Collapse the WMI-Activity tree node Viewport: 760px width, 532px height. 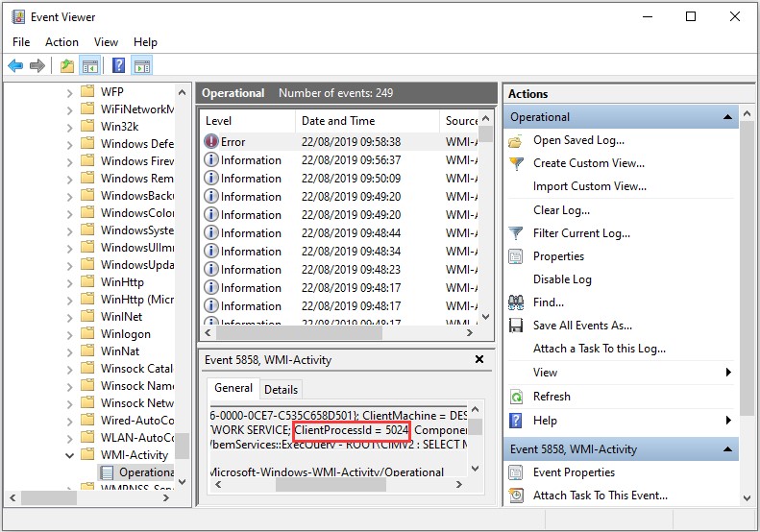pyautogui.click(x=70, y=455)
